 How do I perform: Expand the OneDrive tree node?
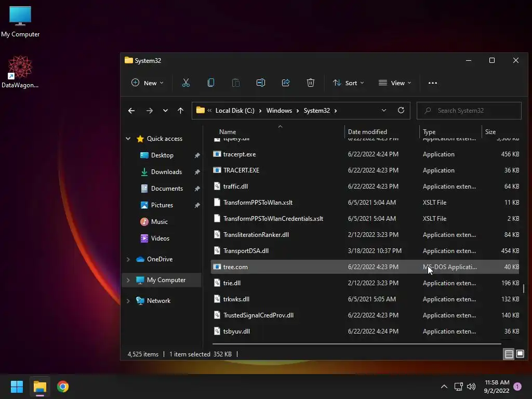128,259
